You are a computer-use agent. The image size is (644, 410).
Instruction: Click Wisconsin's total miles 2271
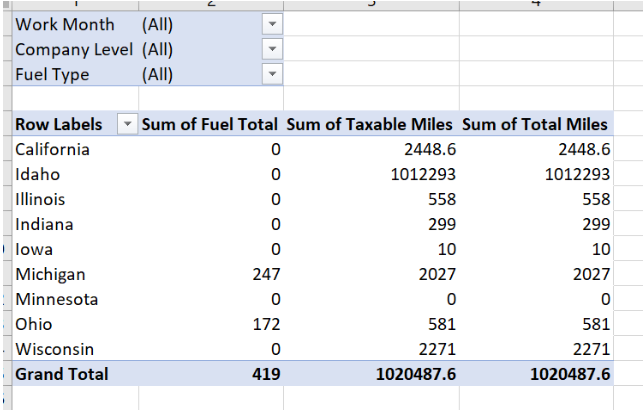[x=592, y=349]
